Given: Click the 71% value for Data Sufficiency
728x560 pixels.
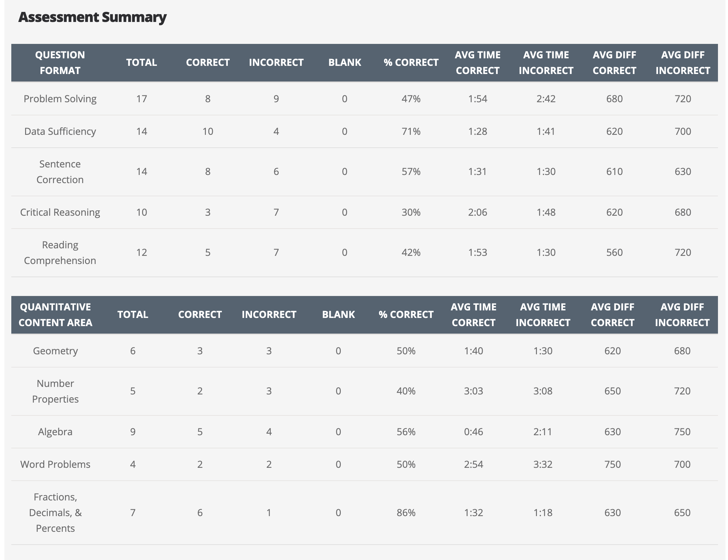Looking at the screenshot, I should coord(411,132).
